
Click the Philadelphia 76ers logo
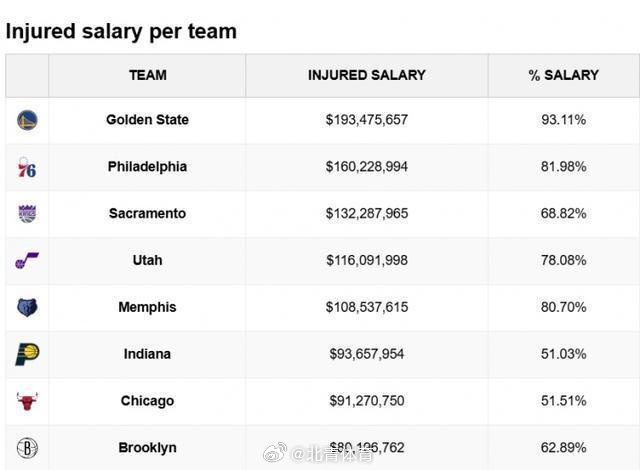pyautogui.click(x=27, y=167)
